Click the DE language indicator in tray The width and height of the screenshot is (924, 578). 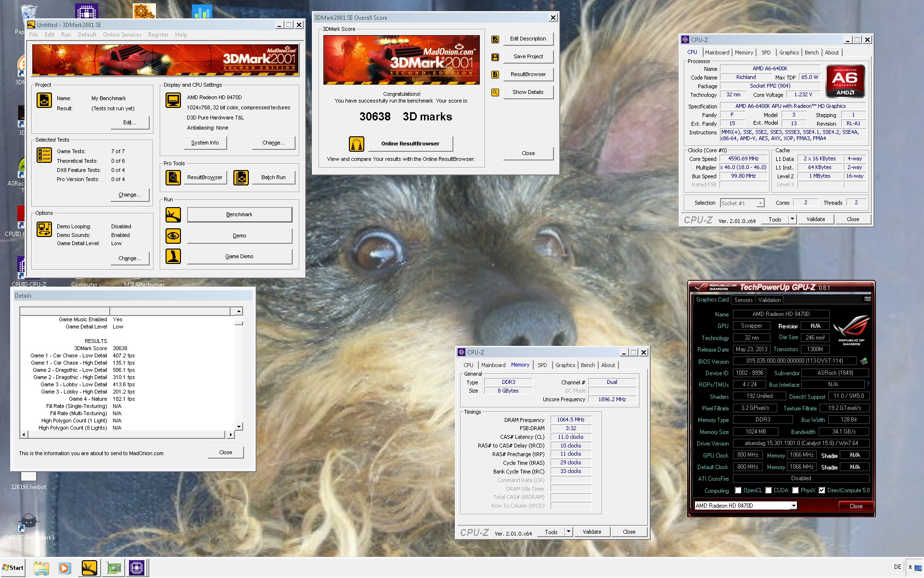(x=898, y=567)
